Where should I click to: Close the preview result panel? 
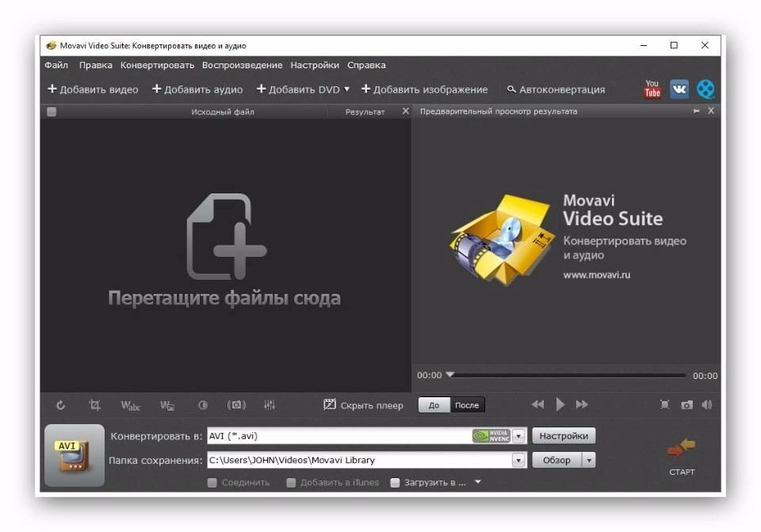click(711, 111)
